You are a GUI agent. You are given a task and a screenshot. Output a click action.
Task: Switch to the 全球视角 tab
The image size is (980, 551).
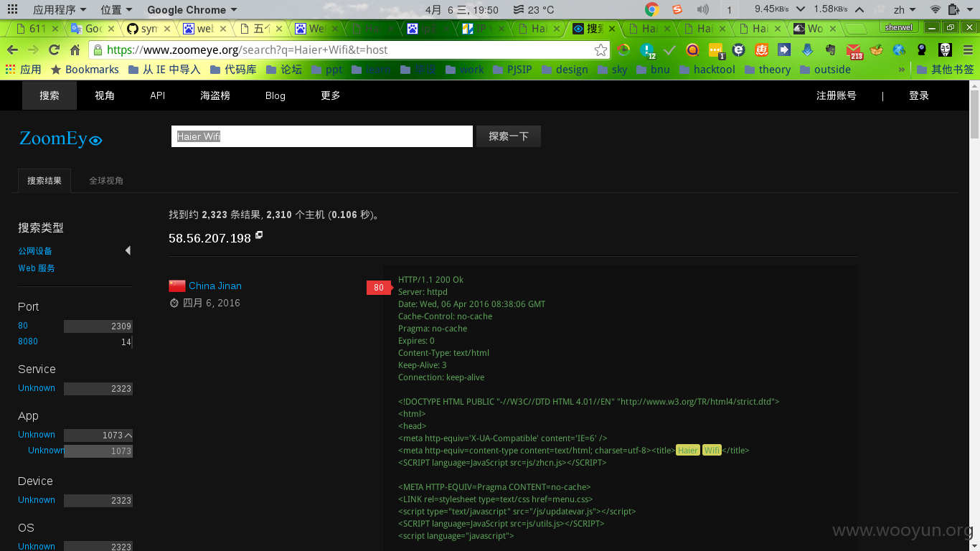click(106, 181)
